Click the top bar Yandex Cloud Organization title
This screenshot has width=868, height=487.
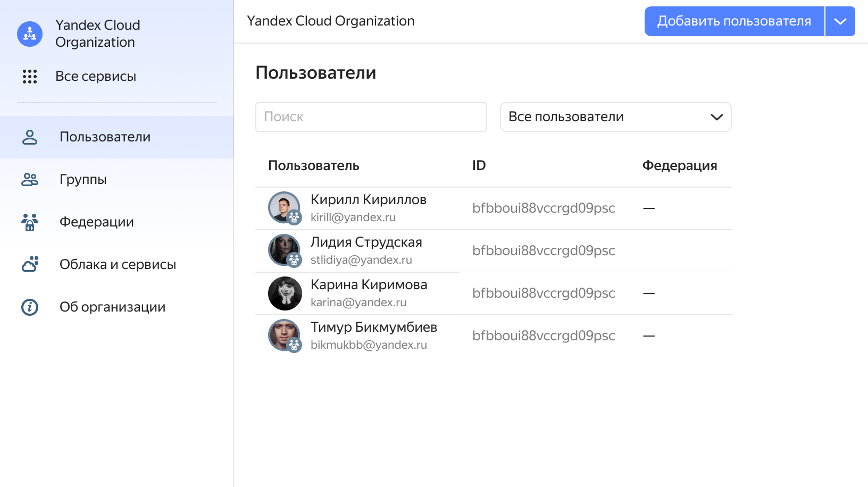pos(331,21)
